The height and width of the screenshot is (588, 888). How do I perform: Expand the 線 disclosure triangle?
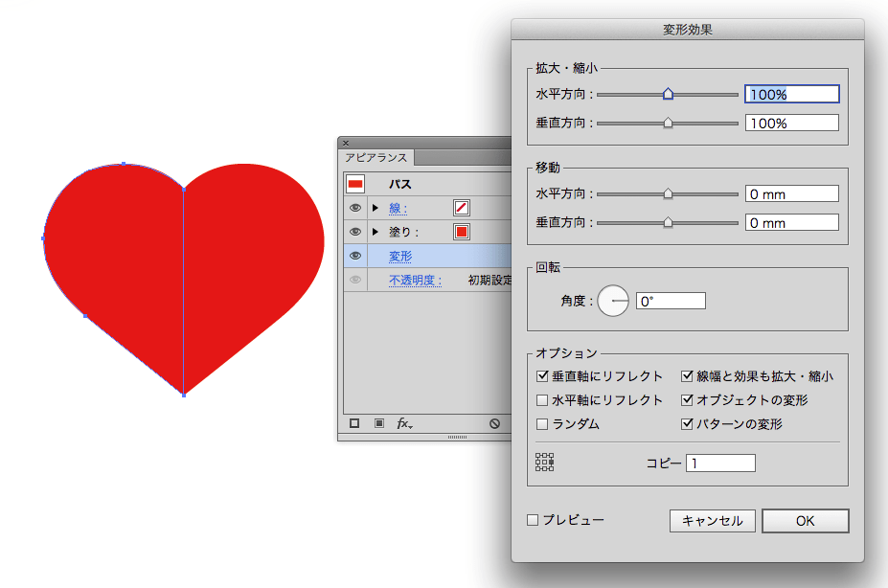(374, 207)
